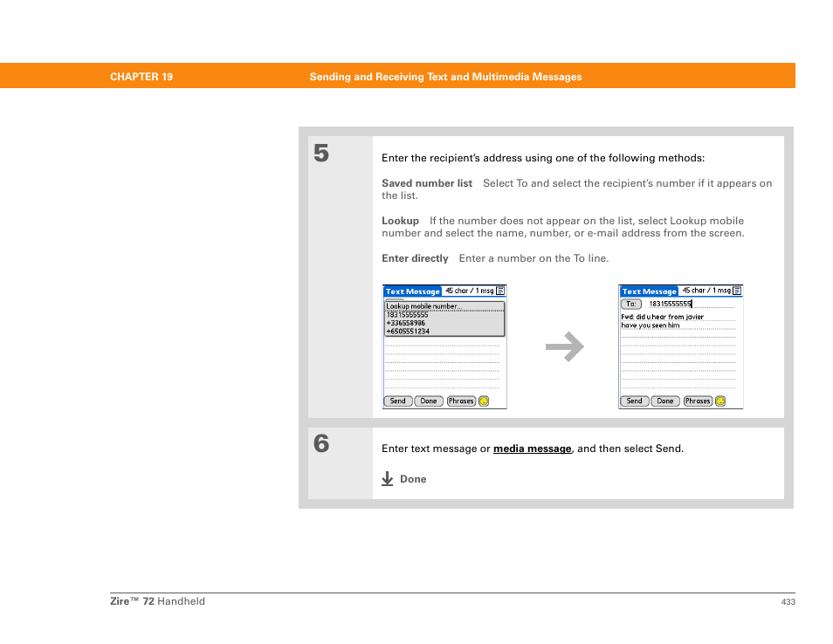Click the "Fwd: did u hear from javier" line
833x644 pixels.
[x=663, y=317]
